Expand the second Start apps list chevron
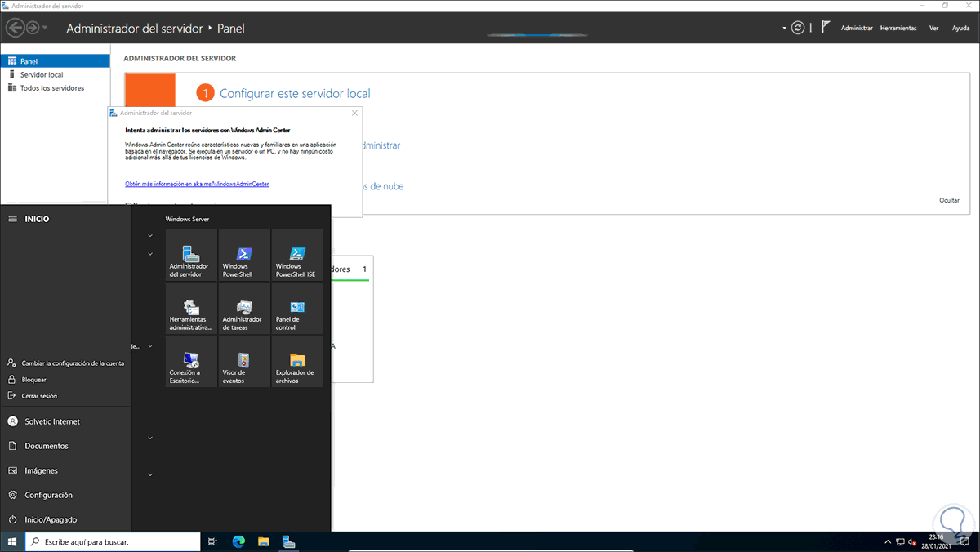This screenshot has width=980, height=552. tap(150, 254)
